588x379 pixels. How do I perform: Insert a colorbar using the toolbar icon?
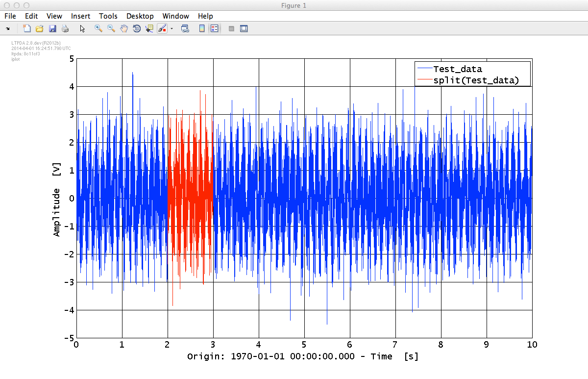tap(202, 29)
